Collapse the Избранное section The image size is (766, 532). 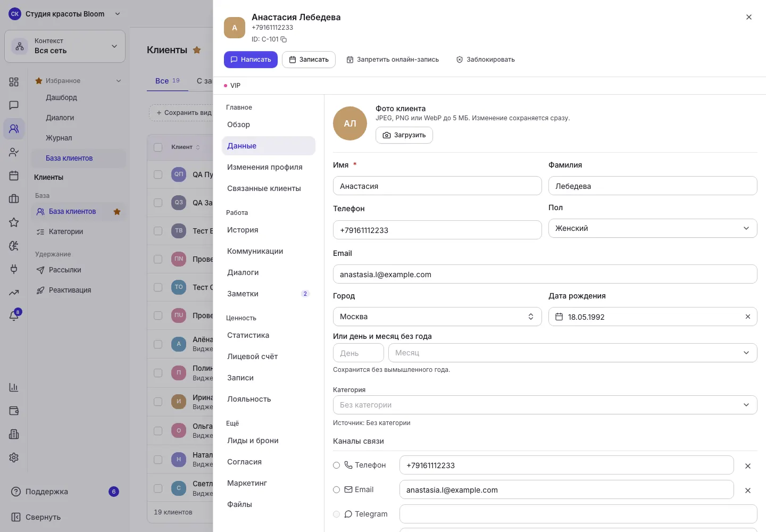click(x=119, y=81)
